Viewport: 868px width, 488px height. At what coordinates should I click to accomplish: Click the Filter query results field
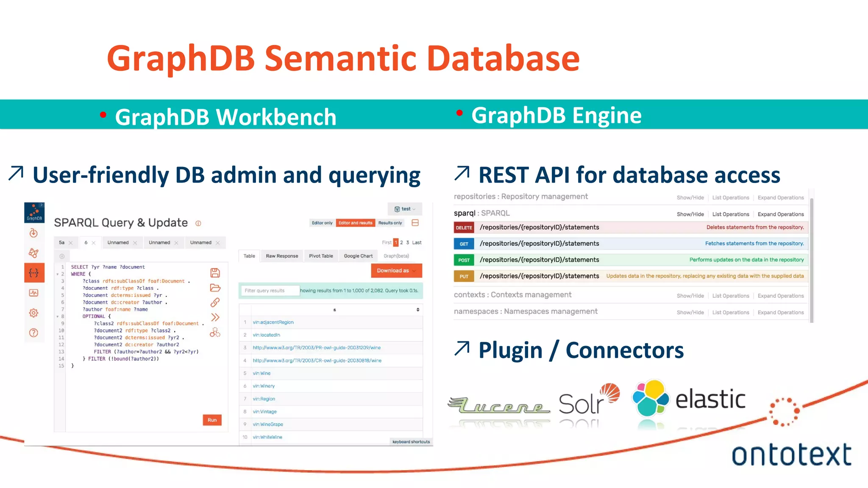point(270,291)
